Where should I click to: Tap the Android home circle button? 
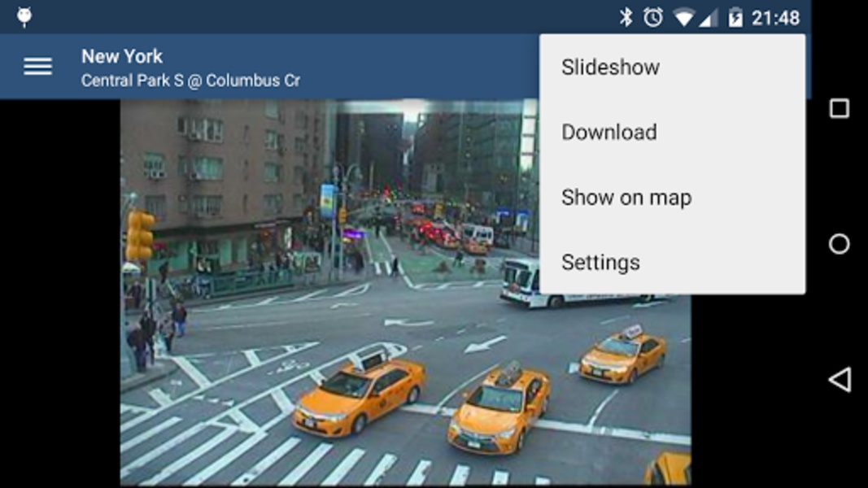click(840, 243)
